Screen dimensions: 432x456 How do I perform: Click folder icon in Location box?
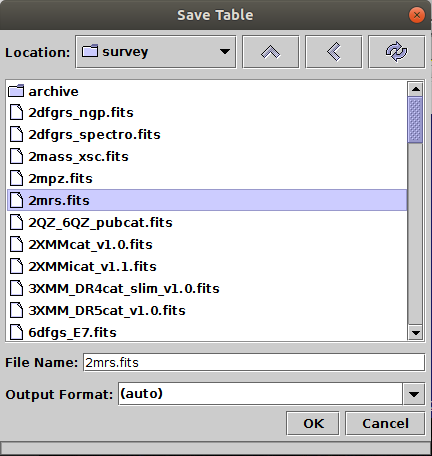click(90, 51)
